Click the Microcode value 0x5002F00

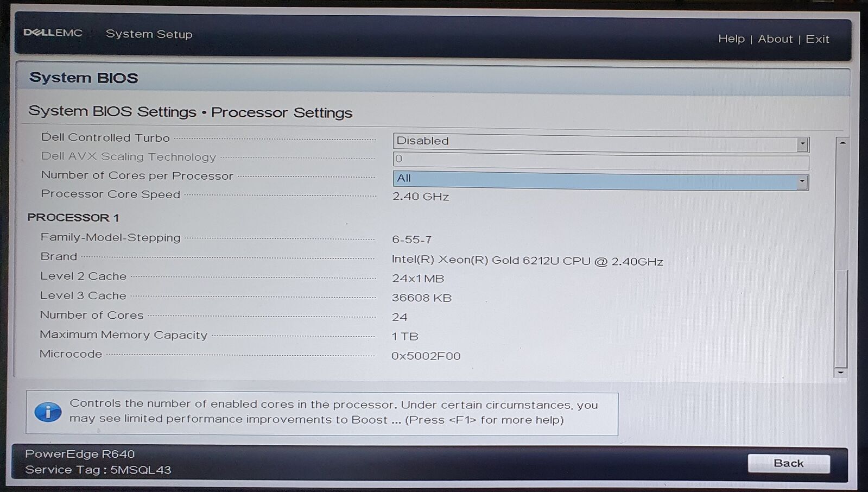click(x=426, y=356)
